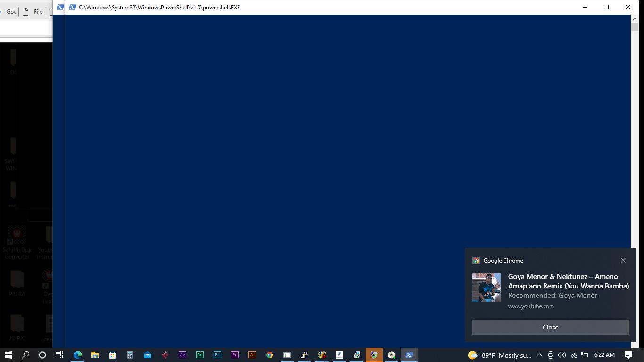Click the PowerShell icon in the title bar
The image size is (644, 362).
click(x=73, y=7)
